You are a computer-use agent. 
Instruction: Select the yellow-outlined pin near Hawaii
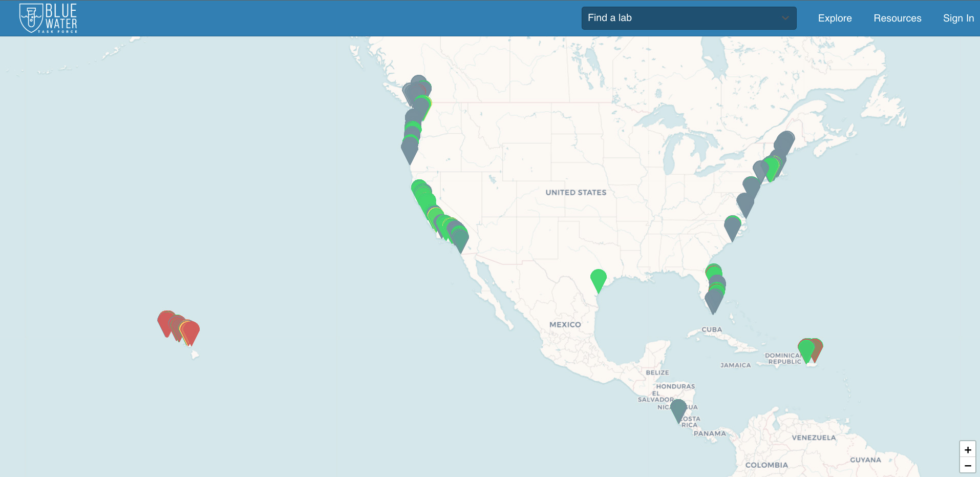click(x=182, y=327)
